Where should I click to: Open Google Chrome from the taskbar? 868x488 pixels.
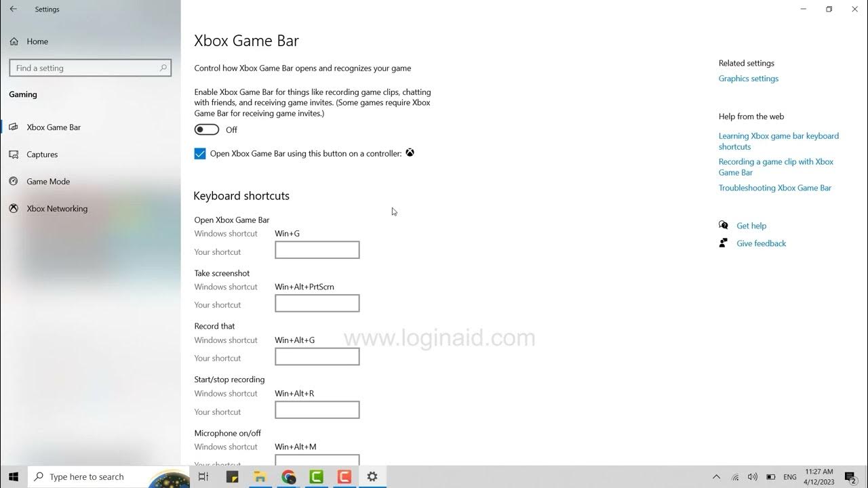click(288, 477)
